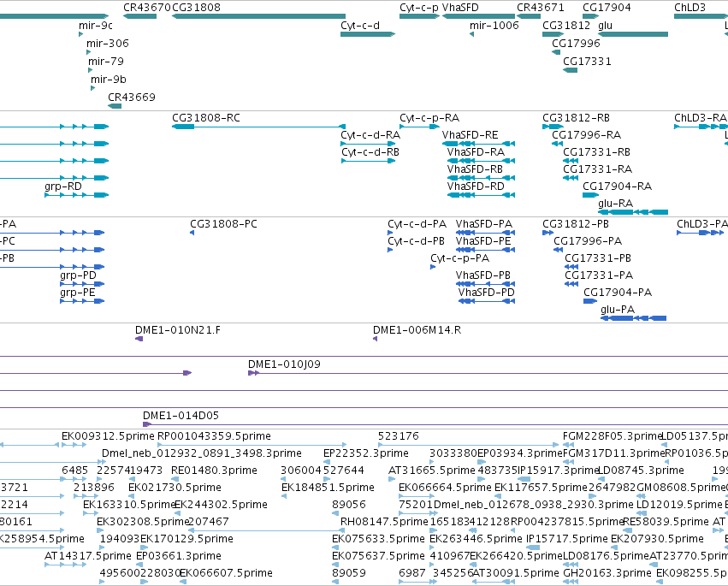
Task: Select the Cyt-c-d-RA transcript
Action: [x=368, y=144]
